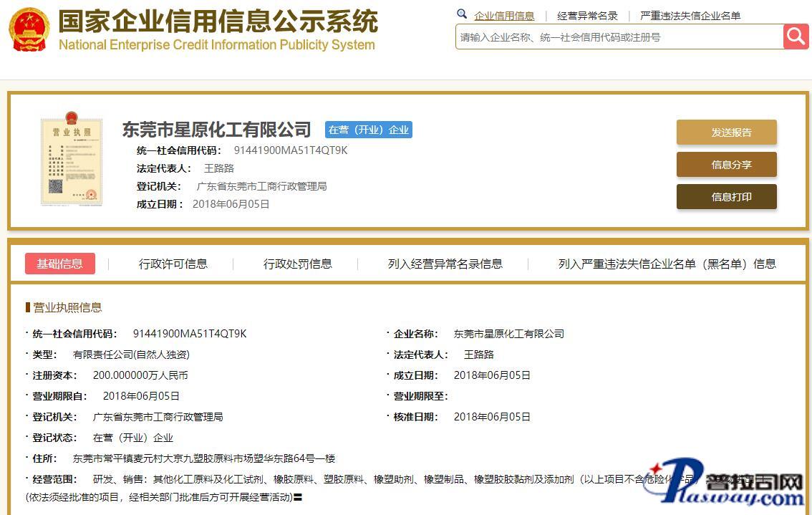This screenshot has width=812, height=515.
Task: Click the 东莞市星原化工有限公司 company name heading
Action: 217,130
